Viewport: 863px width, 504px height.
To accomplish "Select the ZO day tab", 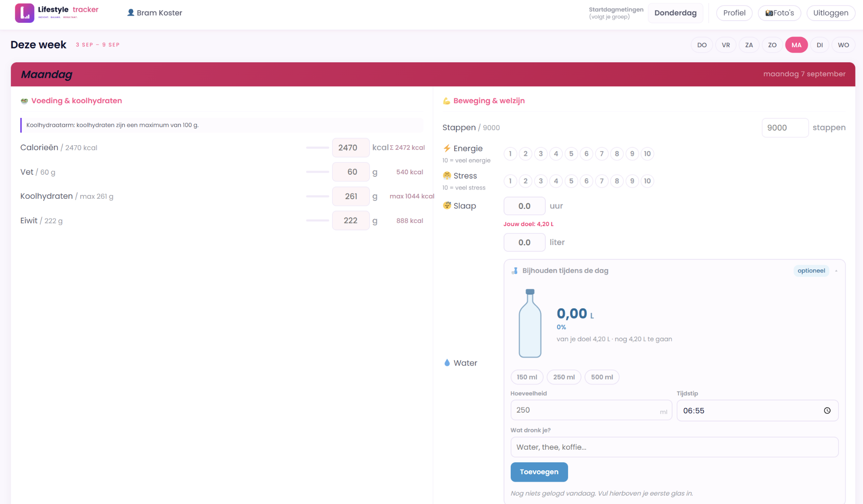I will tap(772, 45).
